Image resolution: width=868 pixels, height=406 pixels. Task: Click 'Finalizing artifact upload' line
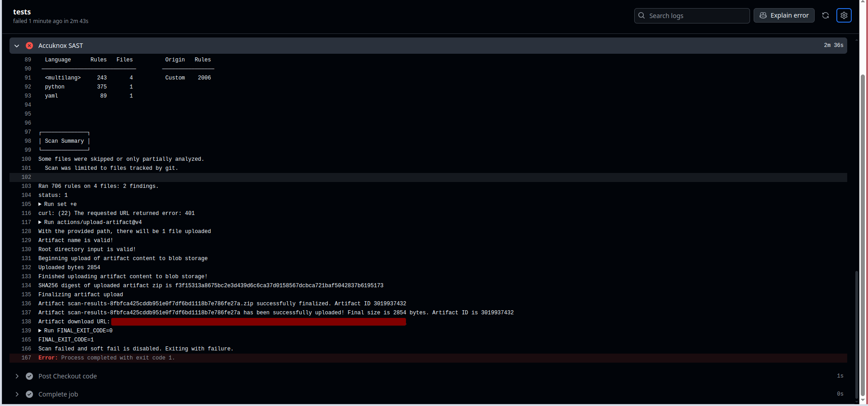coord(80,294)
